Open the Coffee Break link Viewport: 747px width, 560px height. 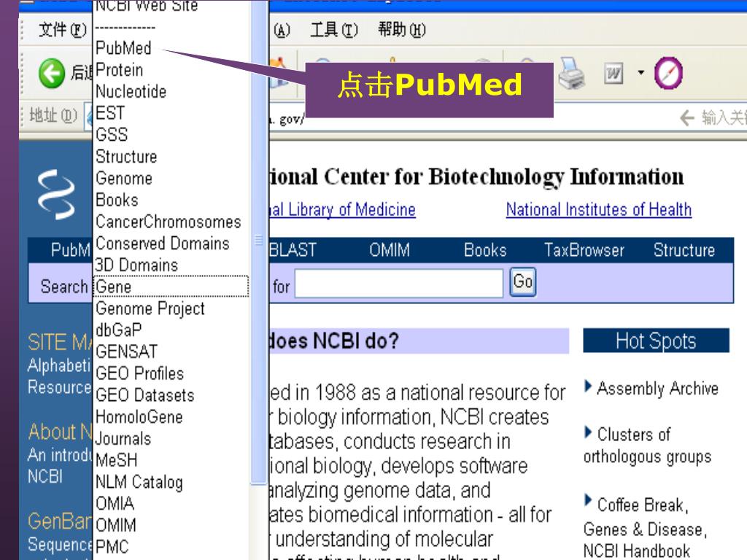click(x=642, y=505)
